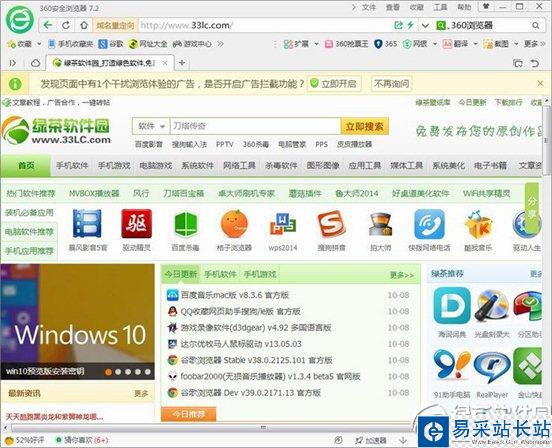Expand the 收藏 bookmarks dropdown arrow
This screenshot has width=552, height=448.
[39, 44]
